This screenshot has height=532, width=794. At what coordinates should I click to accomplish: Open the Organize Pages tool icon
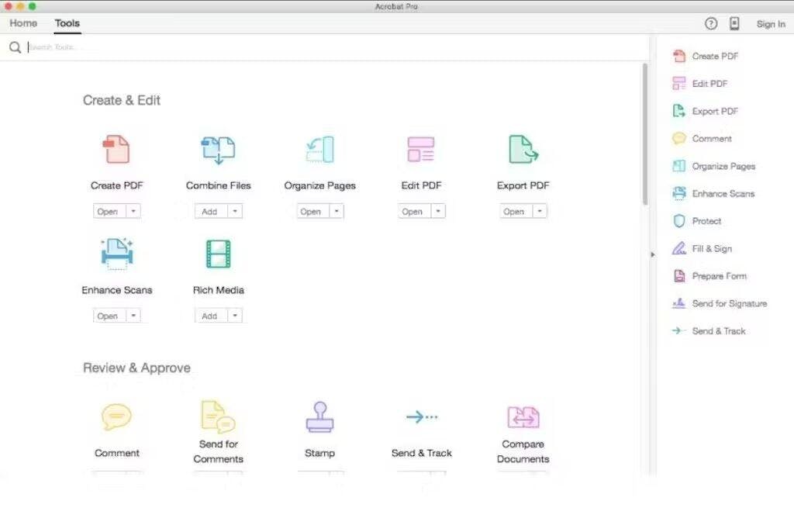[319, 149]
